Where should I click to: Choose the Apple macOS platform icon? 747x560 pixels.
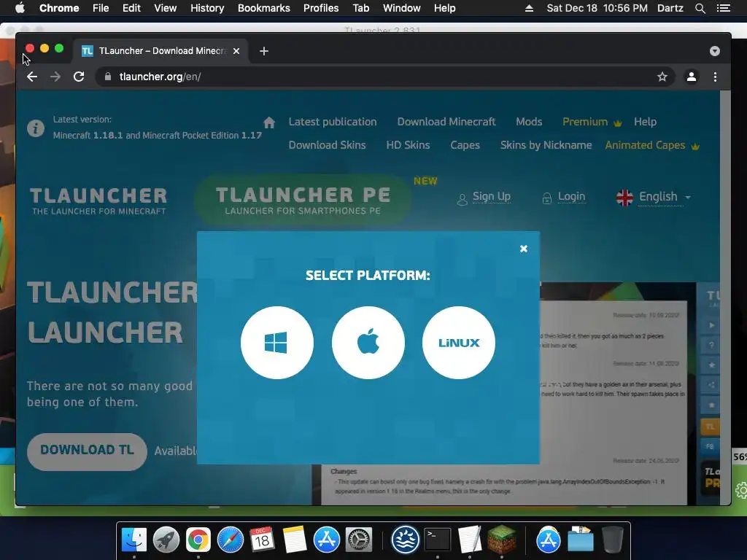point(368,343)
